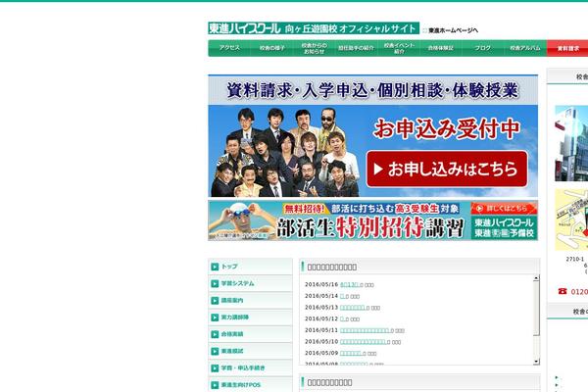Open the 合格体験記 navigation tab
Screen dimensions: 588x392
pyautogui.click(x=441, y=48)
